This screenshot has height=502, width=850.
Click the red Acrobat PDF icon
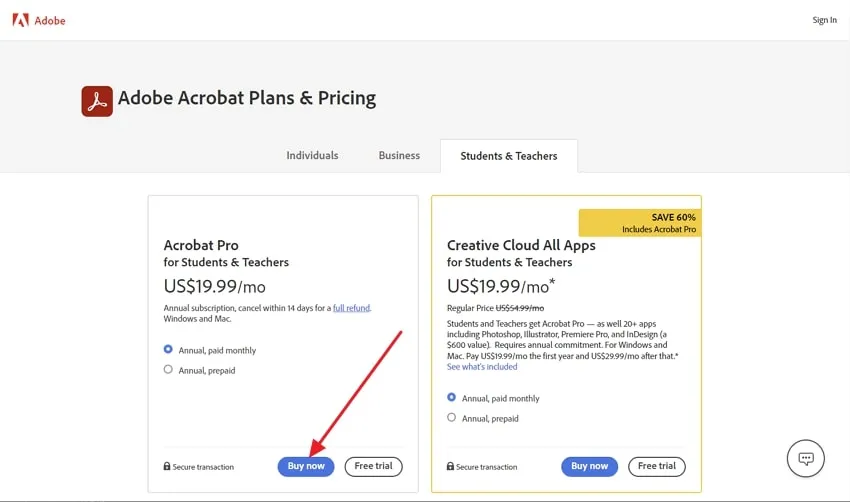coord(97,101)
